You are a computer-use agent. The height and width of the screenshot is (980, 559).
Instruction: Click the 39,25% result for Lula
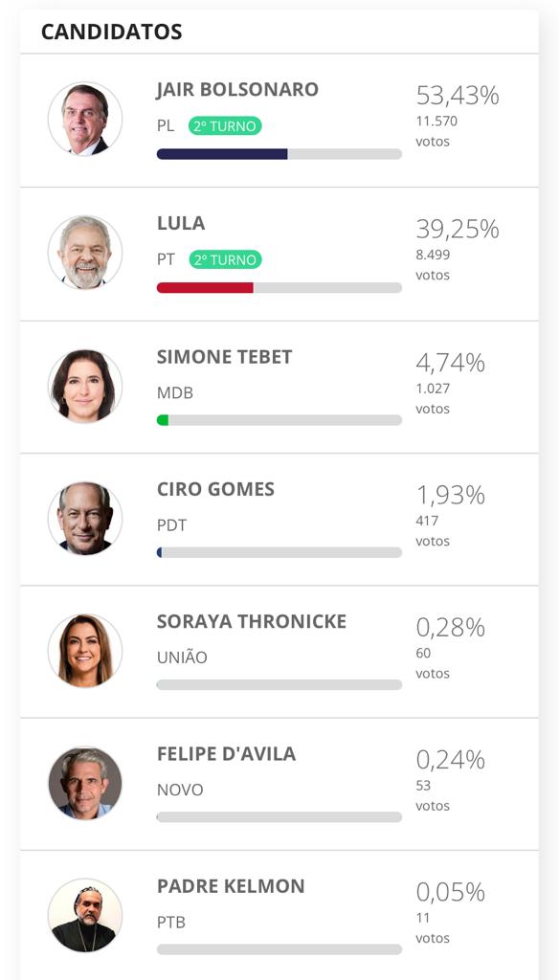[x=458, y=230]
